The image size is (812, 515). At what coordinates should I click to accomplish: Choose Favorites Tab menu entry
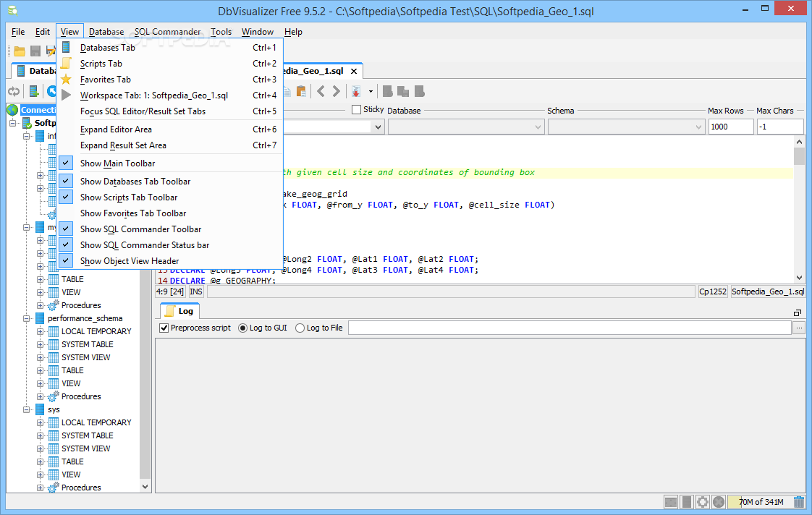(x=170, y=80)
